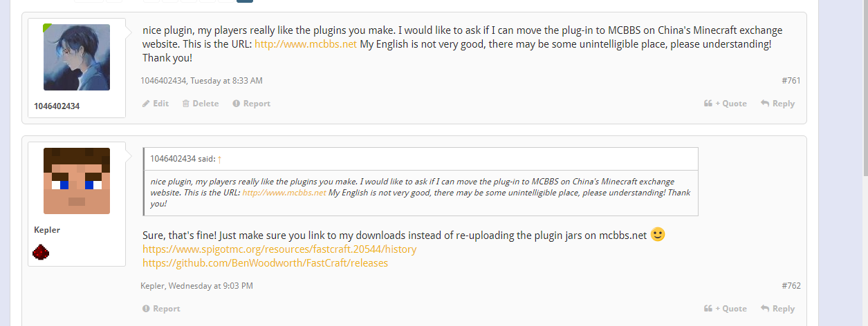Open permalink #761

click(x=791, y=81)
